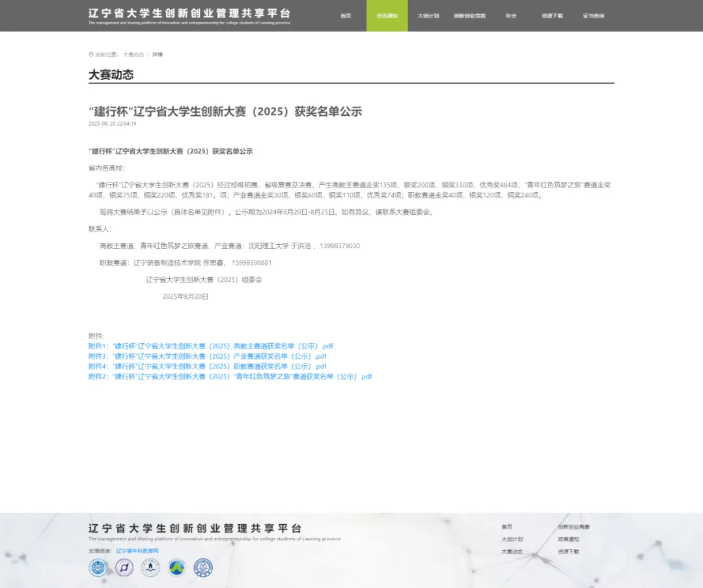The width and height of the screenshot is (703, 588).
Task: Click the footer title 辽宁省大学生创新创业管理共享平台
Action: [x=195, y=528]
